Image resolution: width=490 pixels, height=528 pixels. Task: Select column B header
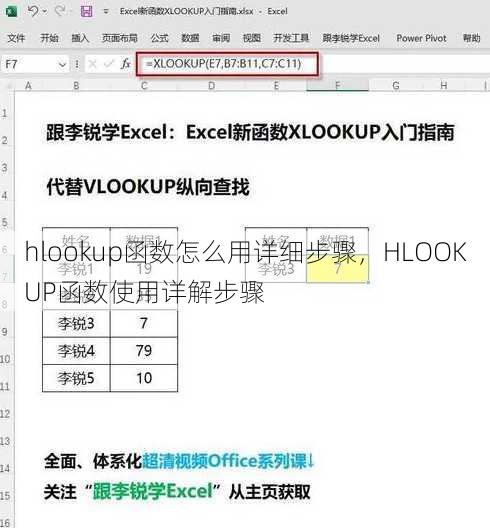(76, 86)
